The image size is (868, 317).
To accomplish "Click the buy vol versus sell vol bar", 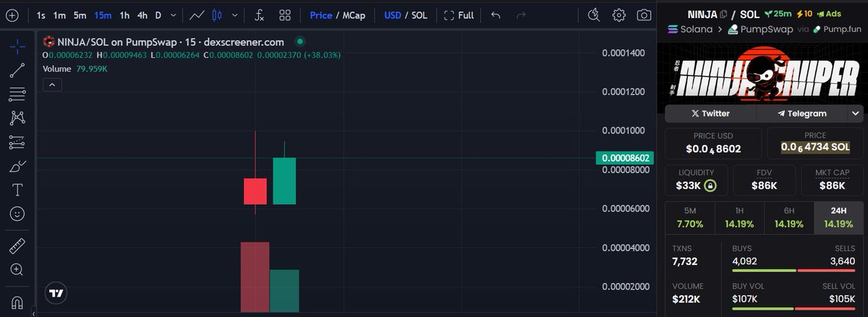I will (793, 309).
